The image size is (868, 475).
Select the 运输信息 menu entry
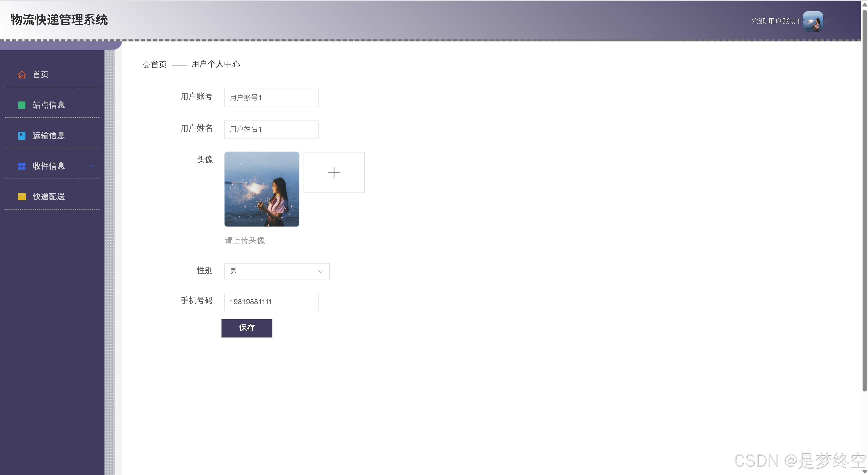49,136
